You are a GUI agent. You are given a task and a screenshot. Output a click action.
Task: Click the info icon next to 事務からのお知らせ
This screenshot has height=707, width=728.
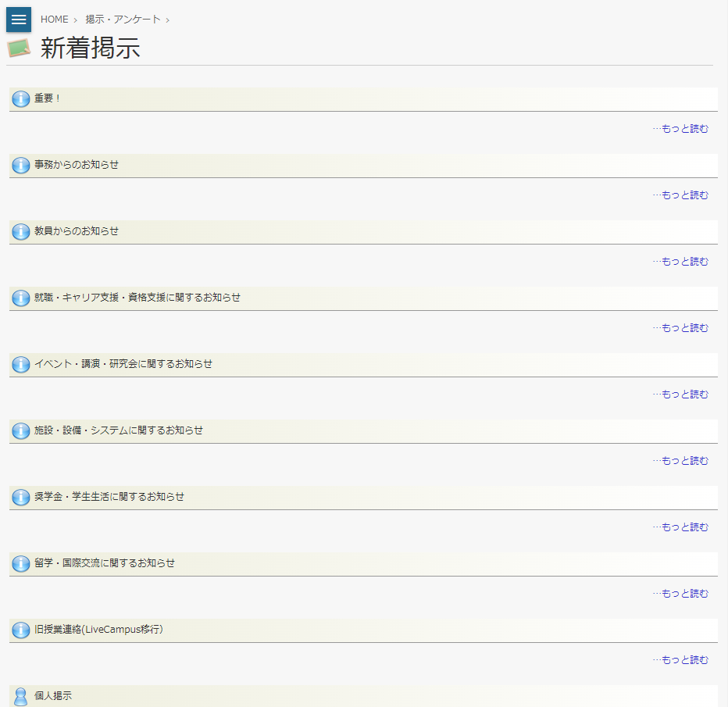[x=21, y=166]
